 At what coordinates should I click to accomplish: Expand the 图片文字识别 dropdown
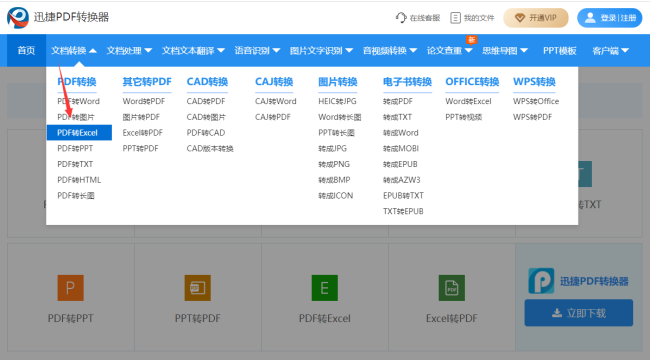pos(321,51)
